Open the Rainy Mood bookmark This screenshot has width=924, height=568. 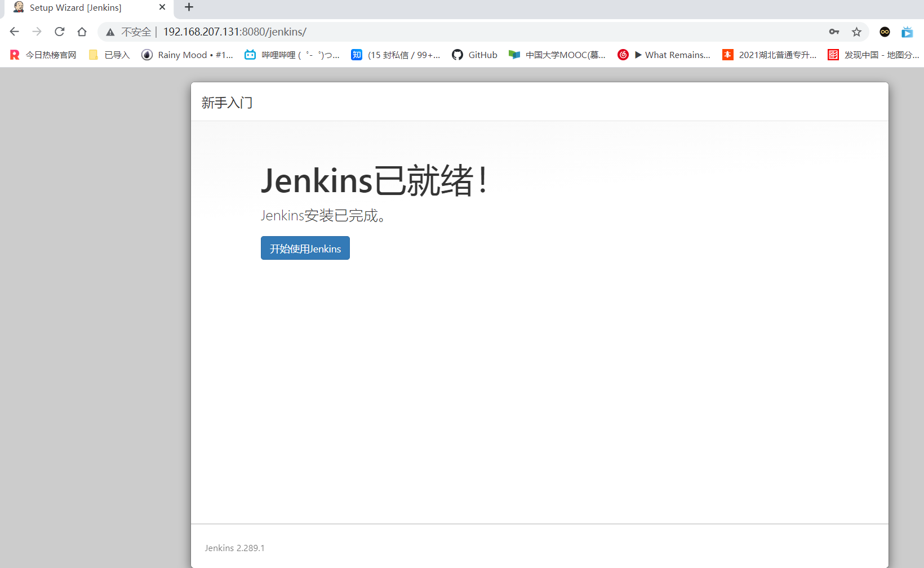coord(187,55)
